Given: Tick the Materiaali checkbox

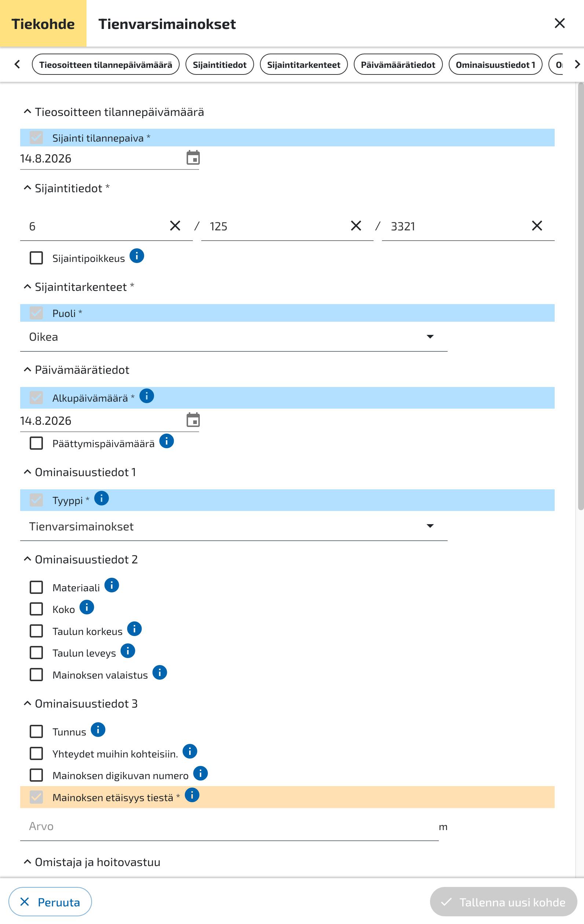Looking at the screenshot, I should [x=36, y=587].
